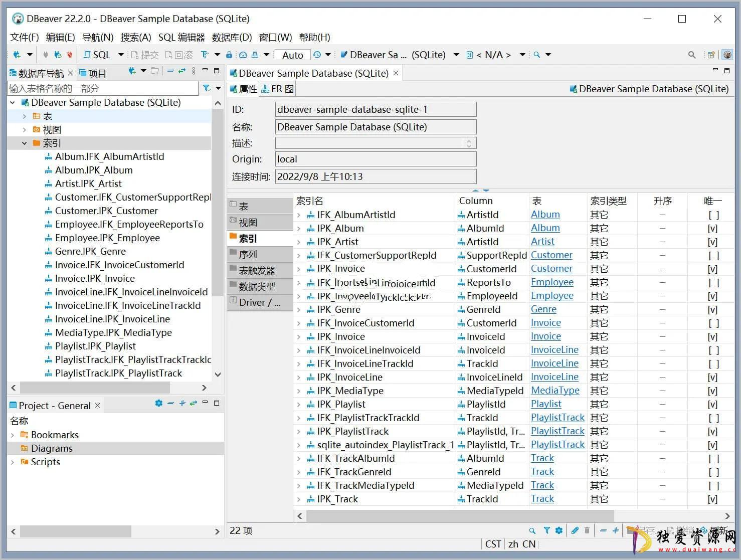741x560 pixels.
Task: Click the gear icon in Project panel
Action: click(159, 403)
